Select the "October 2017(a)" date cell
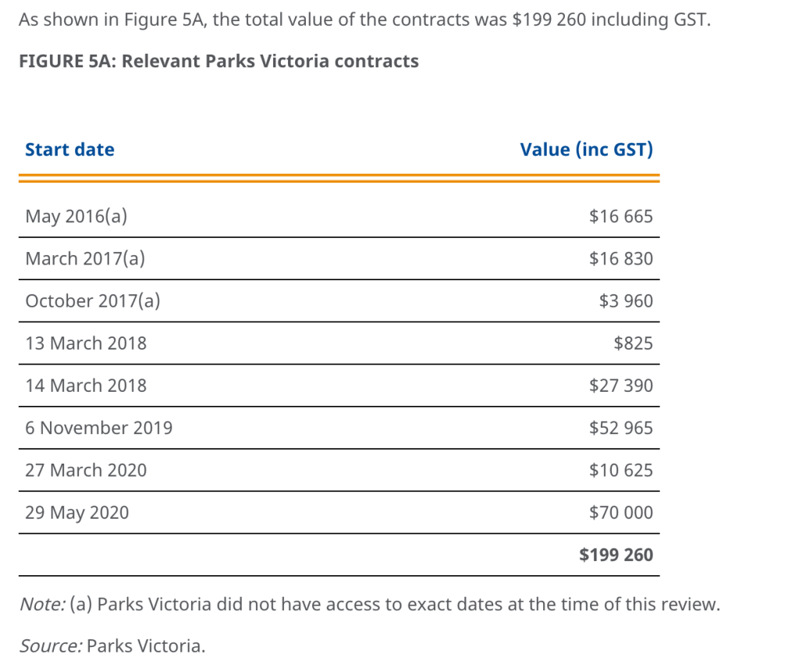Image resolution: width=799 pixels, height=672 pixels. click(x=93, y=300)
